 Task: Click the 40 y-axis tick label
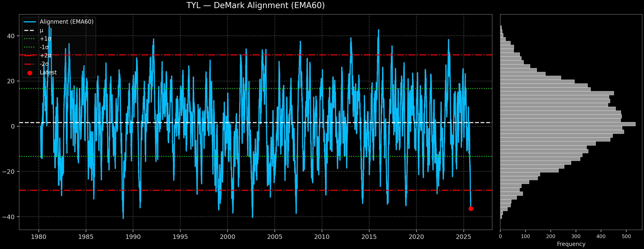tap(11, 36)
